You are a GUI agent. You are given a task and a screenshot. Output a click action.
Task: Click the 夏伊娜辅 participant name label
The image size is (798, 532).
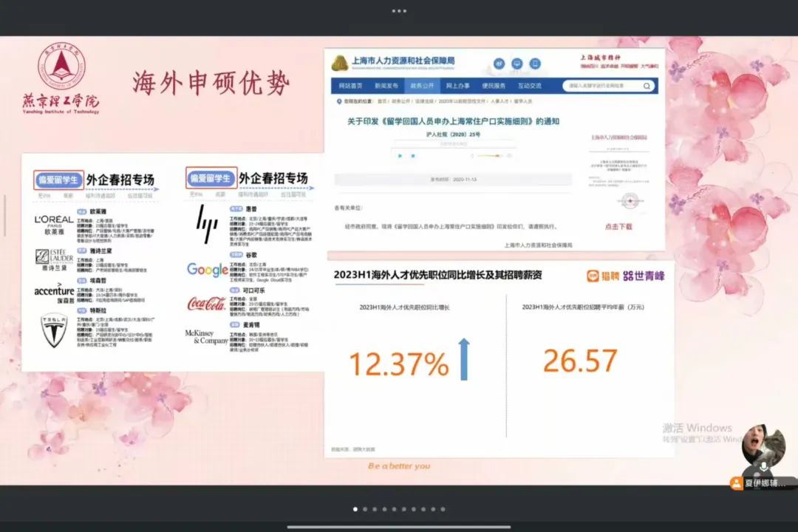[x=765, y=483]
